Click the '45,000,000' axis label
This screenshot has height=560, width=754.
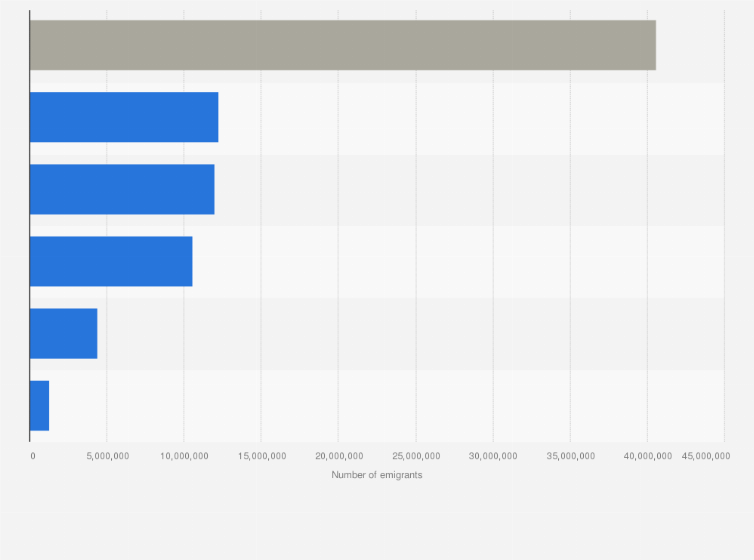coord(706,456)
